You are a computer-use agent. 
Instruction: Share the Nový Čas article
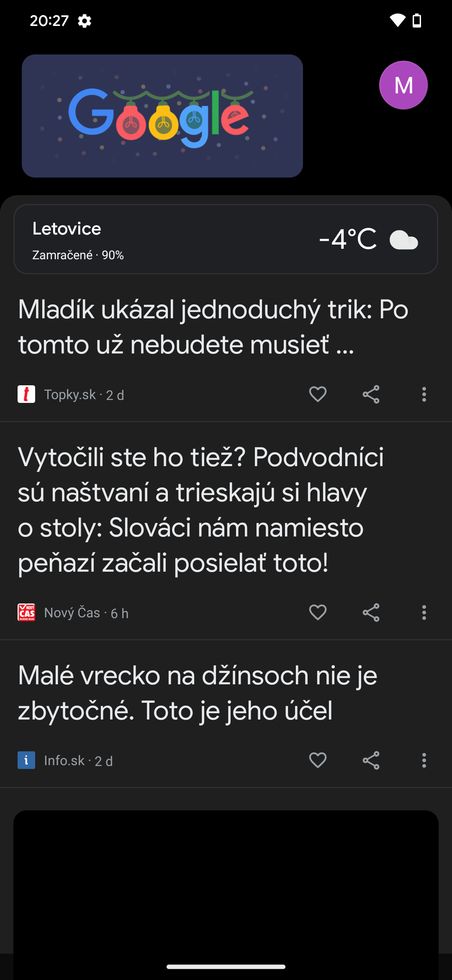(371, 613)
